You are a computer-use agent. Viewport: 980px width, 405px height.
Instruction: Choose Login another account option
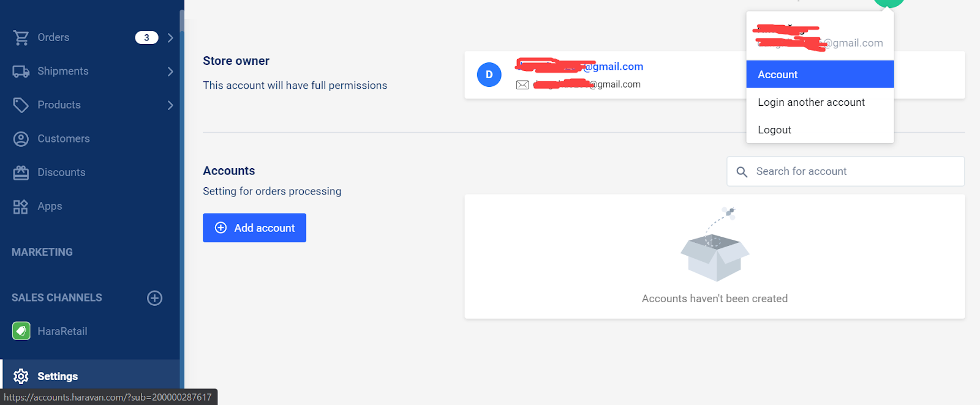point(811,102)
